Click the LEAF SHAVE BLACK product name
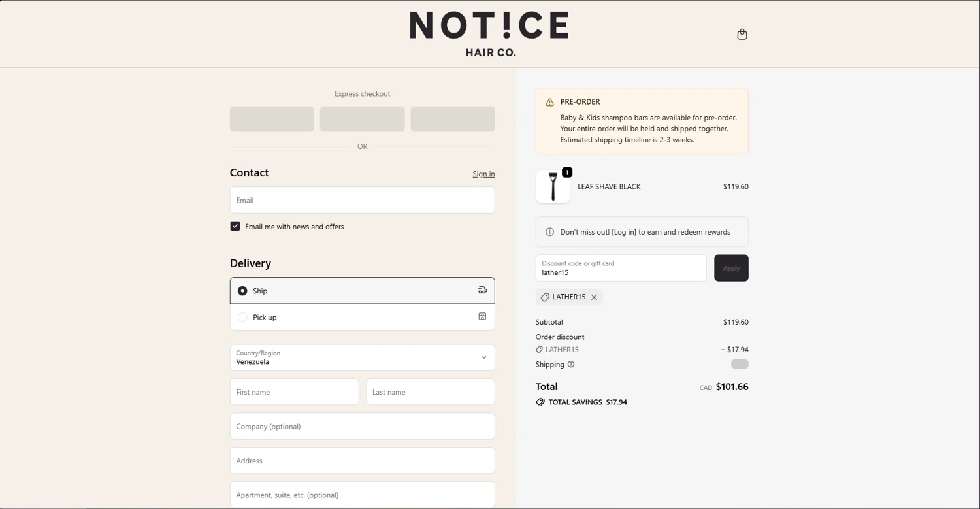This screenshot has width=980, height=509. coord(609,187)
